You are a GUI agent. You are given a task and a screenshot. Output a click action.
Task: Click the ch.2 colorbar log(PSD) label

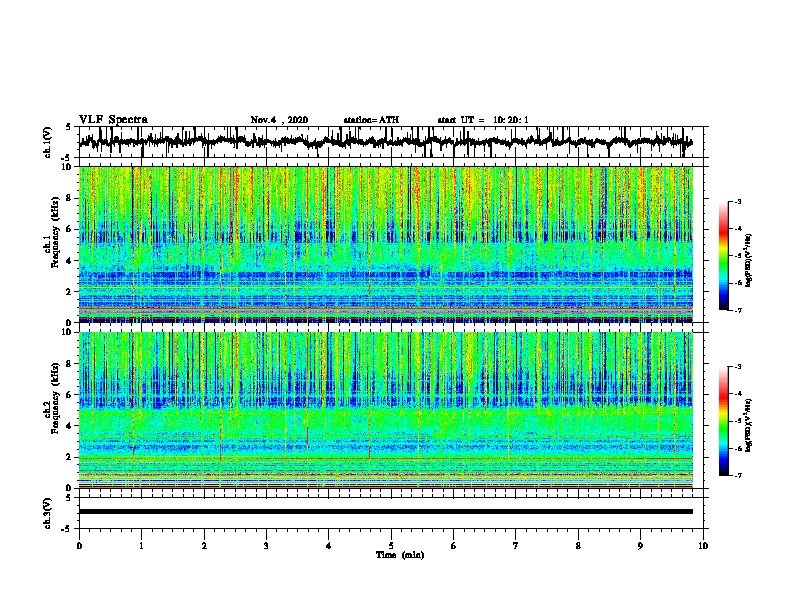click(x=749, y=425)
